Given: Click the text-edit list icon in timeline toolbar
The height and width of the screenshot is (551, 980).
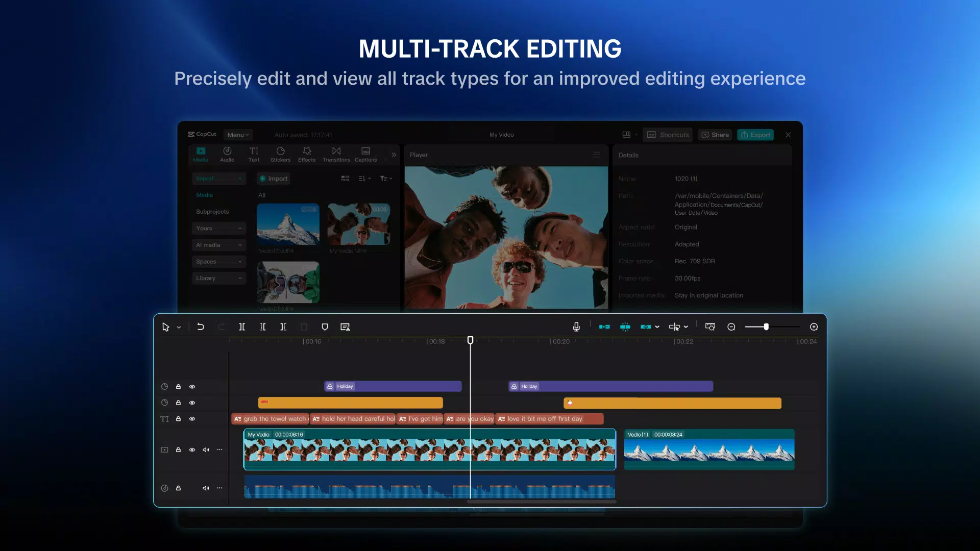Looking at the screenshot, I should [x=345, y=327].
